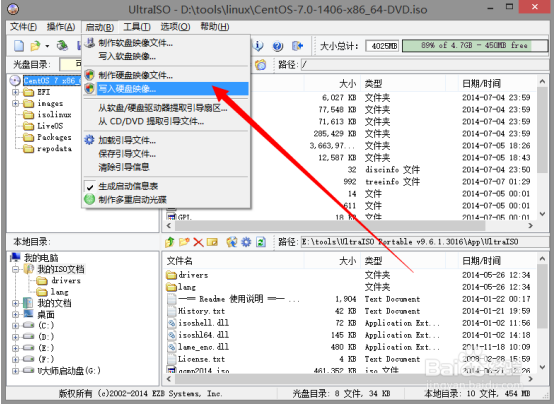Click the refresh icon in local toolbar
This screenshot has height=405, width=558.
261,242
